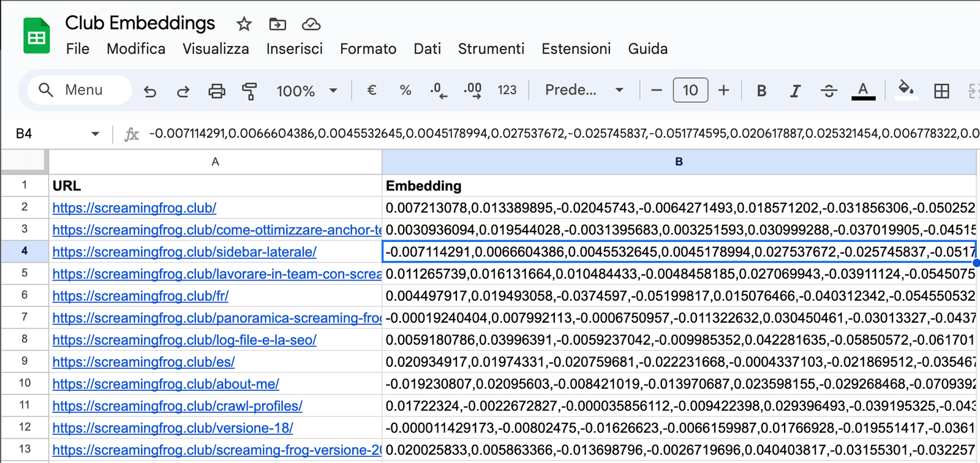
Task: Toggle strikethrough formatting
Action: pos(829,91)
